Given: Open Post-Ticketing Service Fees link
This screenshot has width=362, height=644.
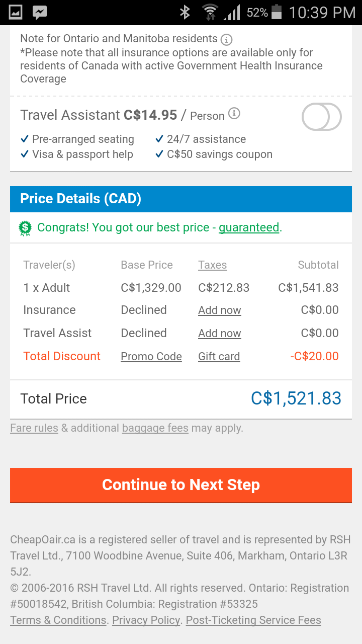Looking at the screenshot, I should pos(253,620).
